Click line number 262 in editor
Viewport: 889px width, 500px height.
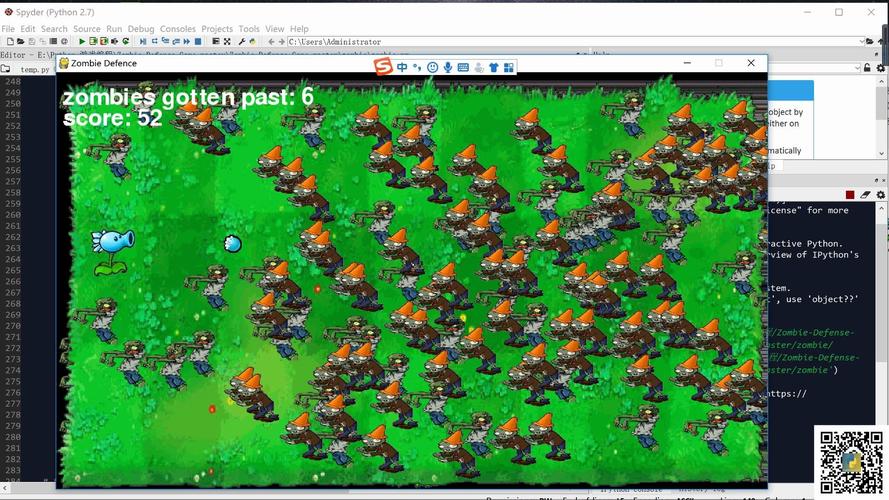12,237
